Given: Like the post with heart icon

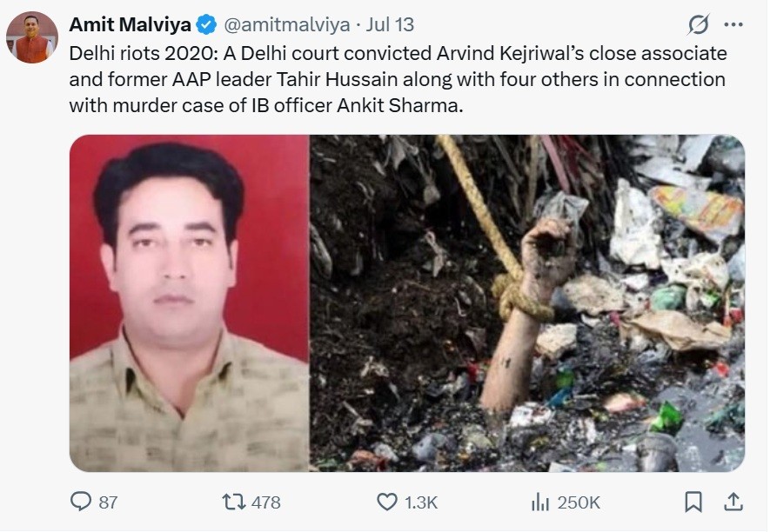Looking at the screenshot, I should point(387,502).
